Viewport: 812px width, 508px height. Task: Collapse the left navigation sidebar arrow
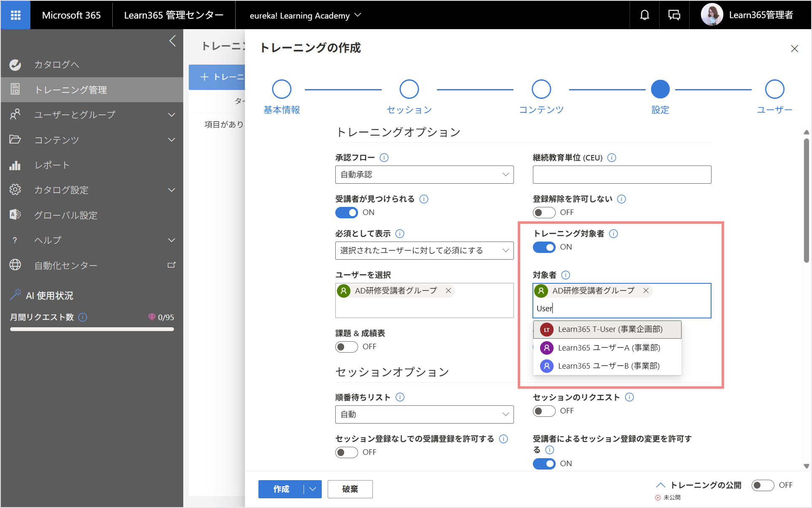point(172,41)
